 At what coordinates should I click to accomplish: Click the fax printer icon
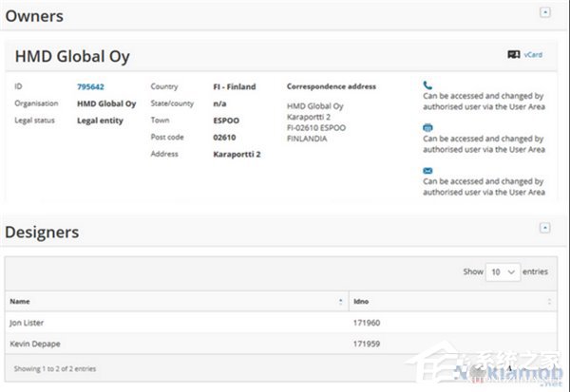tap(427, 127)
